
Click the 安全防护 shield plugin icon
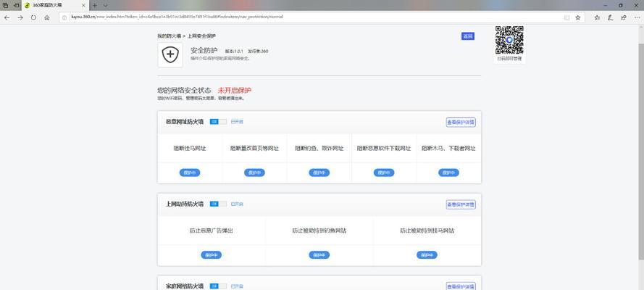(x=170, y=55)
